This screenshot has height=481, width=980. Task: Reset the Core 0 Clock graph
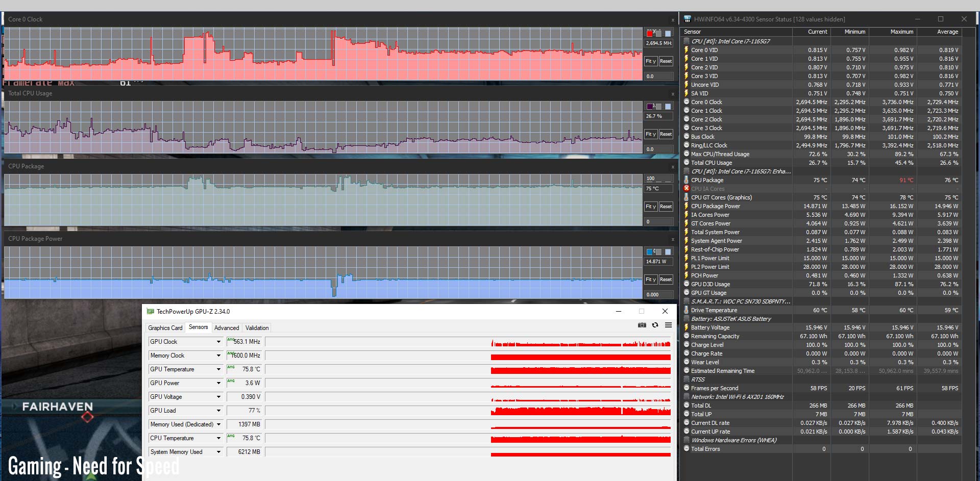(x=666, y=61)
